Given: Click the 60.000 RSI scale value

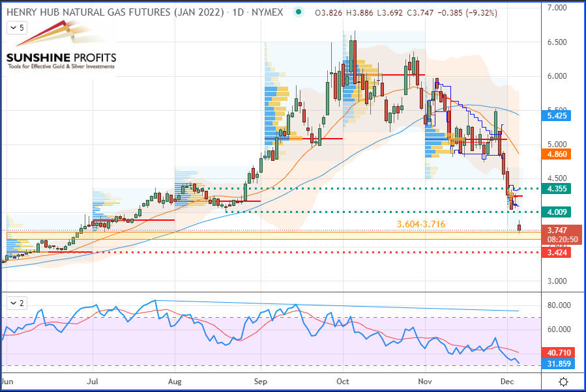Looking at the screenshot, I should (559, 329).
